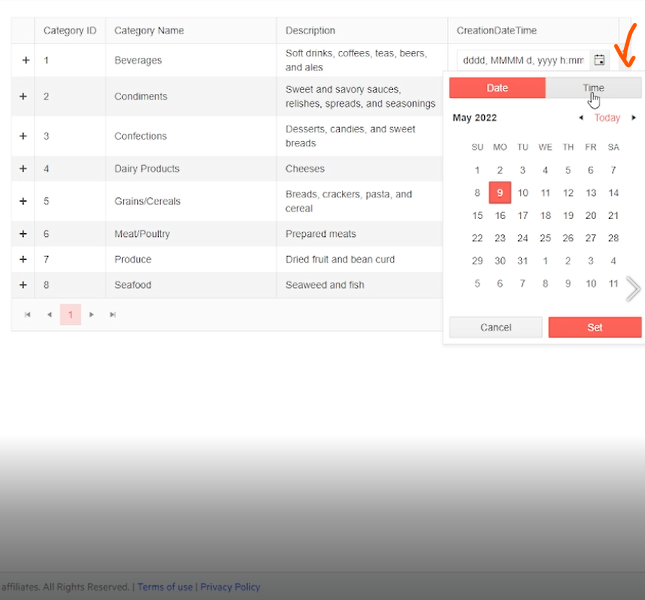Pick May 14 in the calendar

point(613,192)
